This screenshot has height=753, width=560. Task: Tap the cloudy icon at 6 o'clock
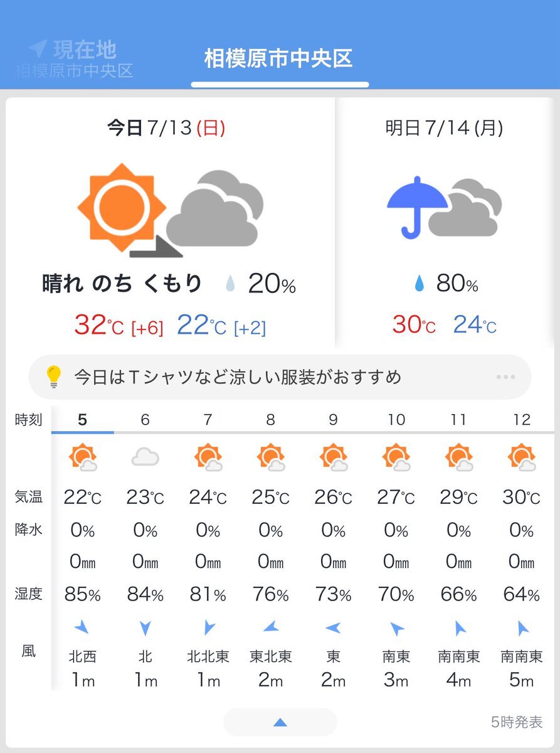click(145, 457)
